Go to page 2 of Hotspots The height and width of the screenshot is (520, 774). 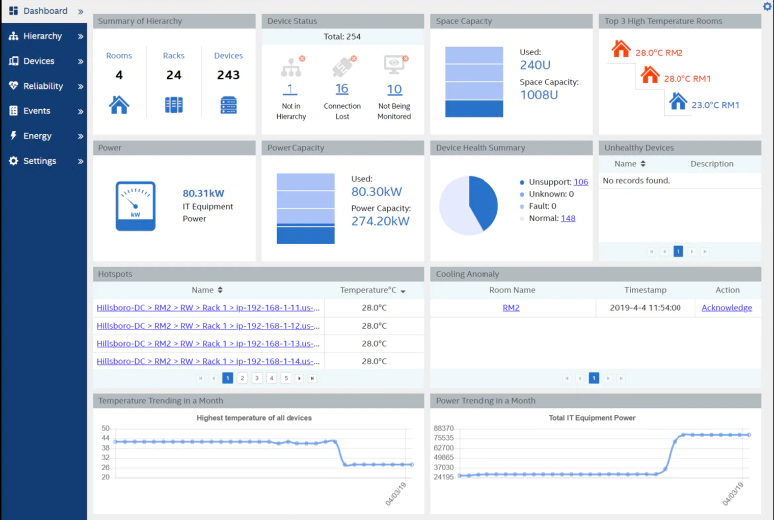[242, 378]
